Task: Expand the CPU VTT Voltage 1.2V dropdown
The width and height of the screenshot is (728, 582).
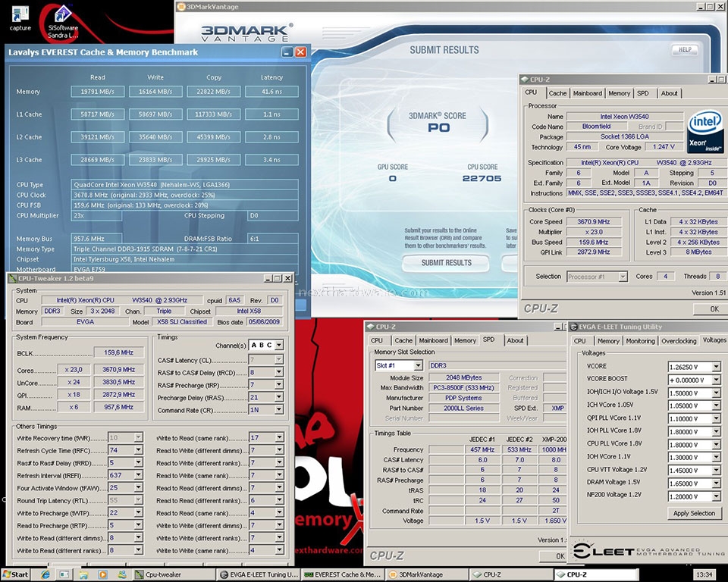Action: (x=717, y=471)
